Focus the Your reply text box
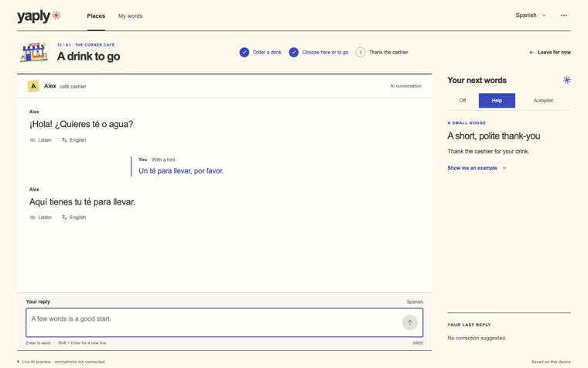This screenshot has height=368, width=588. (x=224, y=322)
